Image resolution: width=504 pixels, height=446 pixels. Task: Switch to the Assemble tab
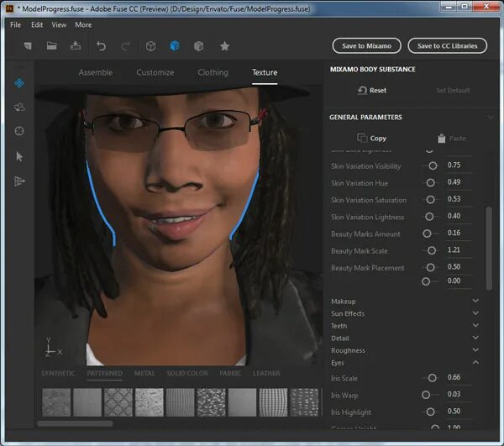click(96, 72)
